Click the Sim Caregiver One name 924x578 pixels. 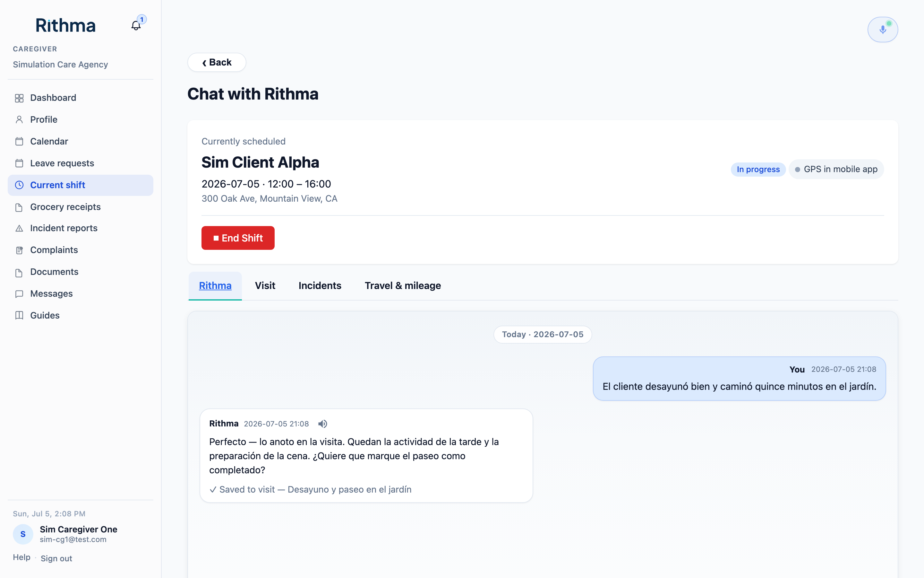[x=78, y=530]
